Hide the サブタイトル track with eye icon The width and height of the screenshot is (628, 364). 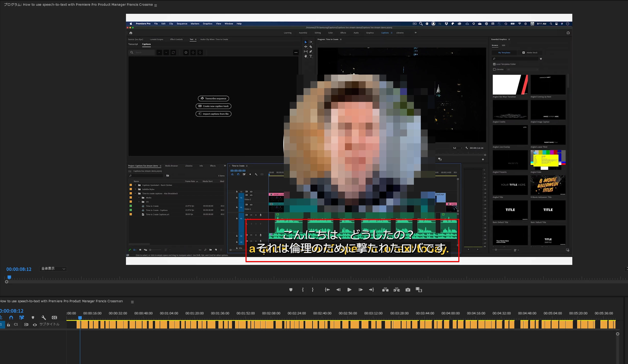tap(35, 325)
